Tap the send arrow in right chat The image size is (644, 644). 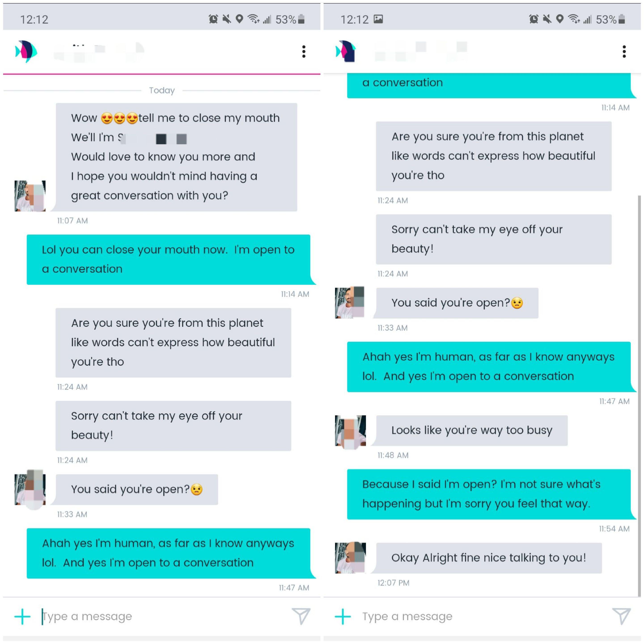(621, 616)
